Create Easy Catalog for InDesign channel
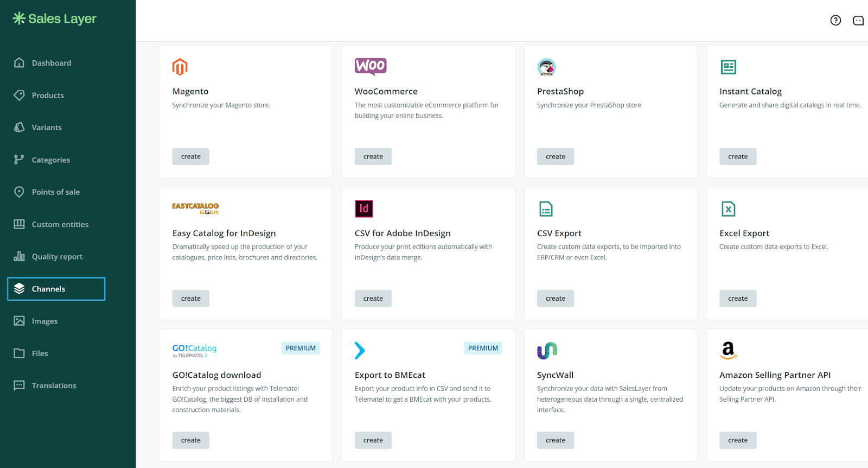The width and height of the screenshot is (868, 468). pos(191,298)
